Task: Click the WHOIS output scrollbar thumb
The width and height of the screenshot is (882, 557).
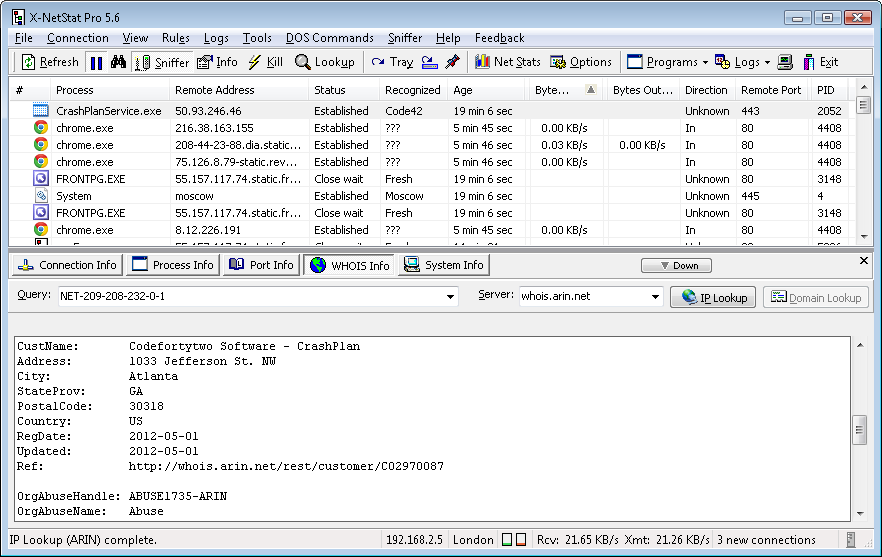Action: tap(860, 430)
